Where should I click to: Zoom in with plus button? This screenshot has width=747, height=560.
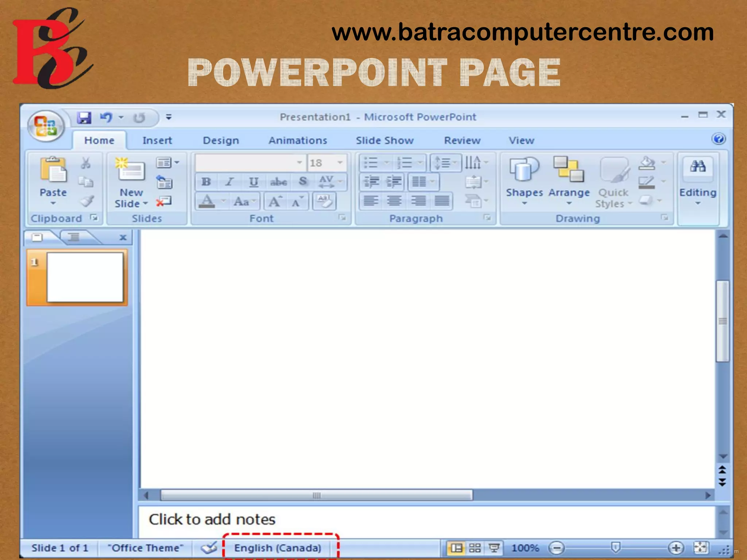click(676, 548)
